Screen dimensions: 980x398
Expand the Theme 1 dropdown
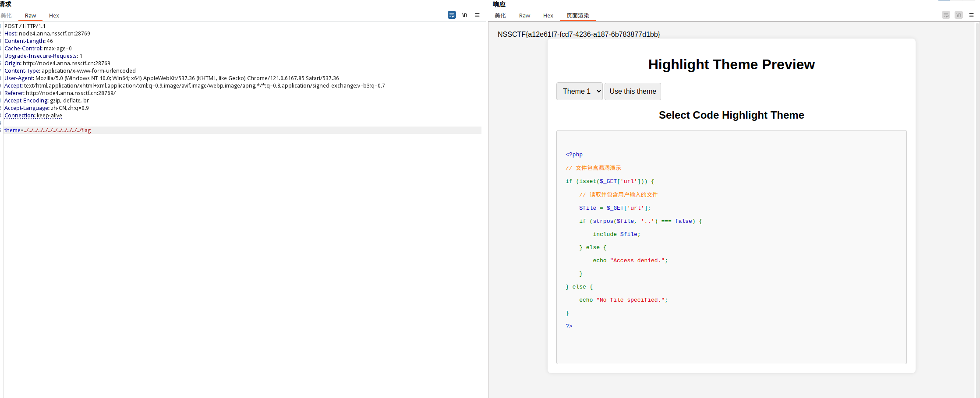click(579, 92)
